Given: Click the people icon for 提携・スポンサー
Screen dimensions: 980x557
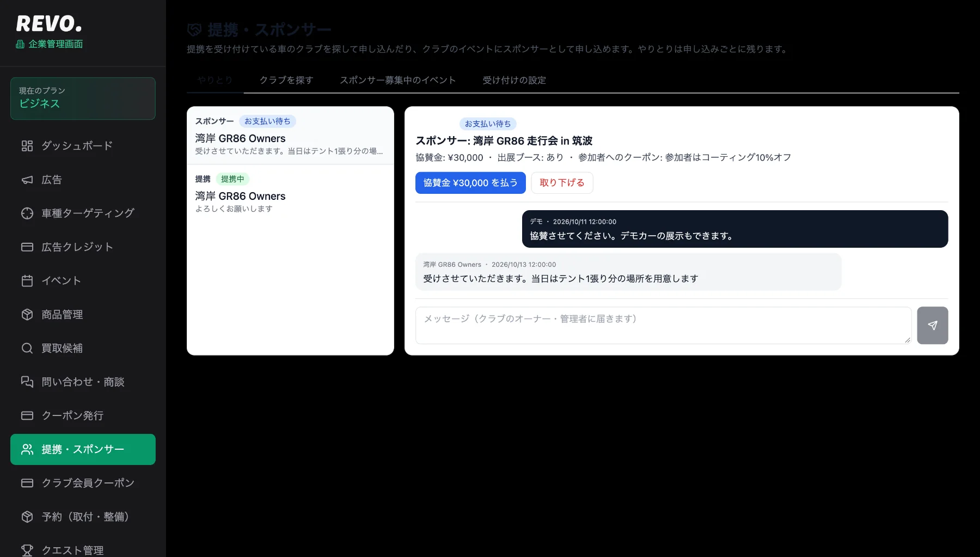Looking at the screenshot, I should pyautogui.click(x=27, y=450).
